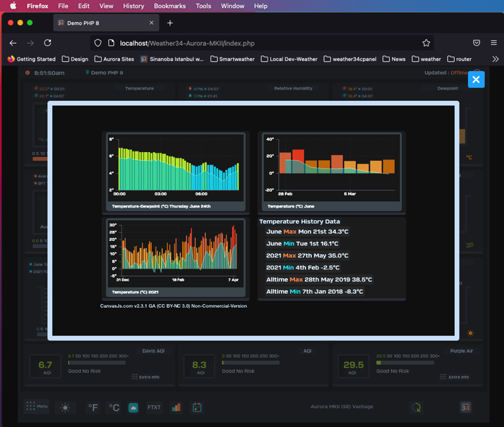
Task: Open the Tools menu
Action: [203, 6]
